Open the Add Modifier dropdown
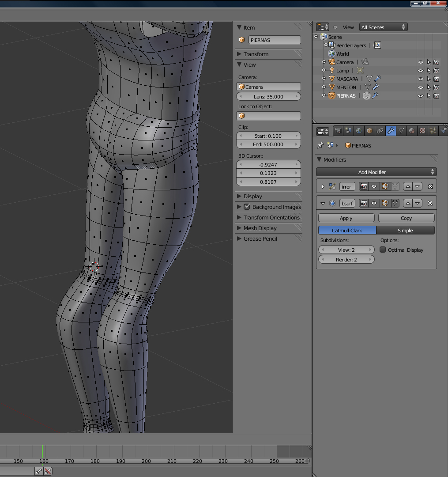This screenshot has height=477, width=448. coord(376,172)
